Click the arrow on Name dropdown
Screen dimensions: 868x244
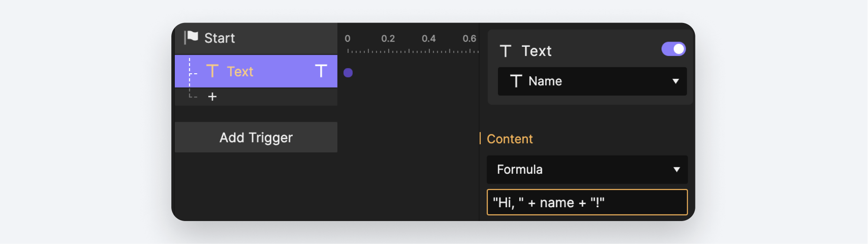[675, 81]
